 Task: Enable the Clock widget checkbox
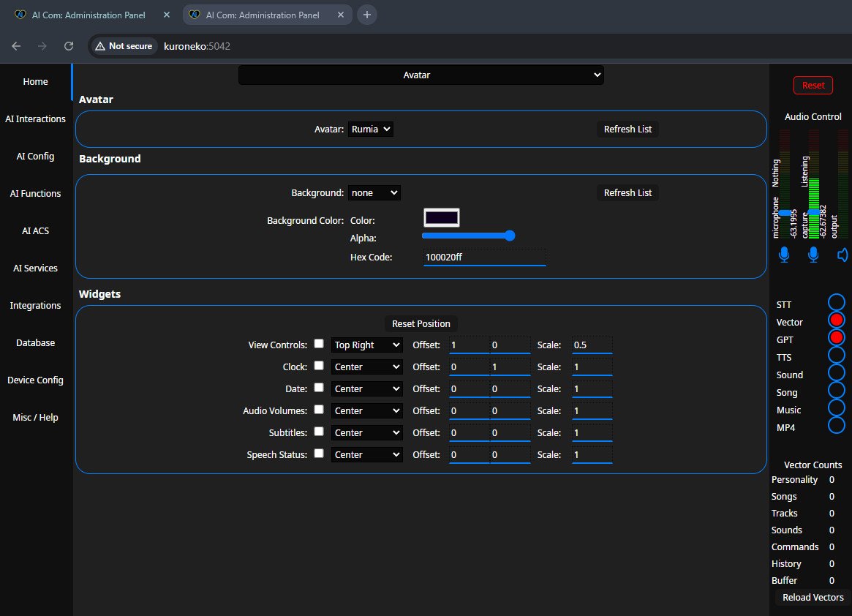319,366
